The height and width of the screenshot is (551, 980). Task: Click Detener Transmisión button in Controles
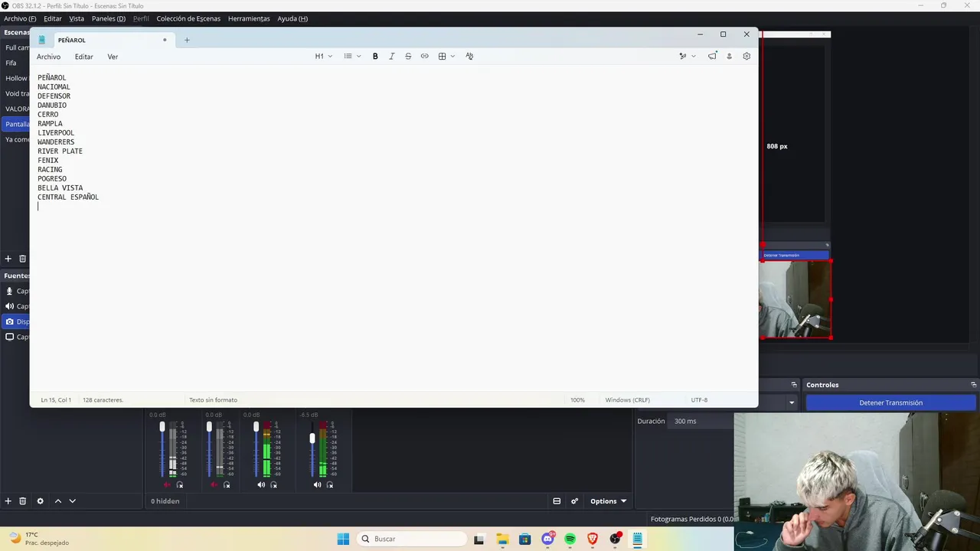891,403
